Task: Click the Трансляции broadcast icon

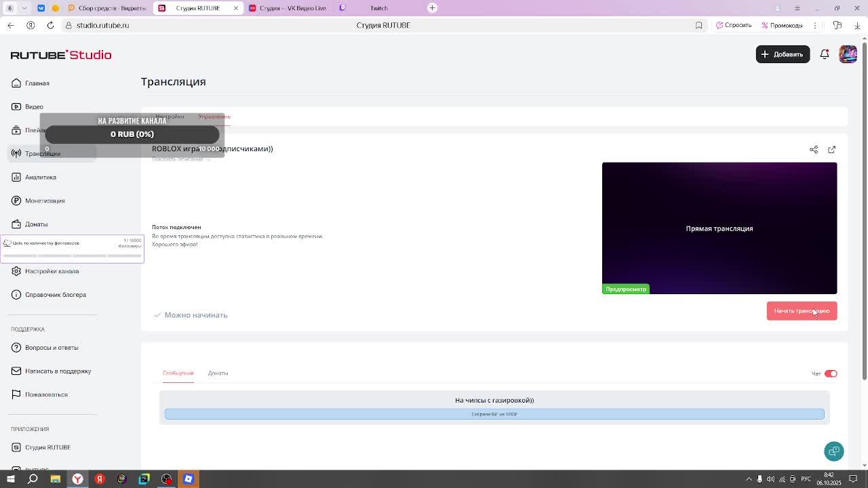Action: click(x=16, y=154)
